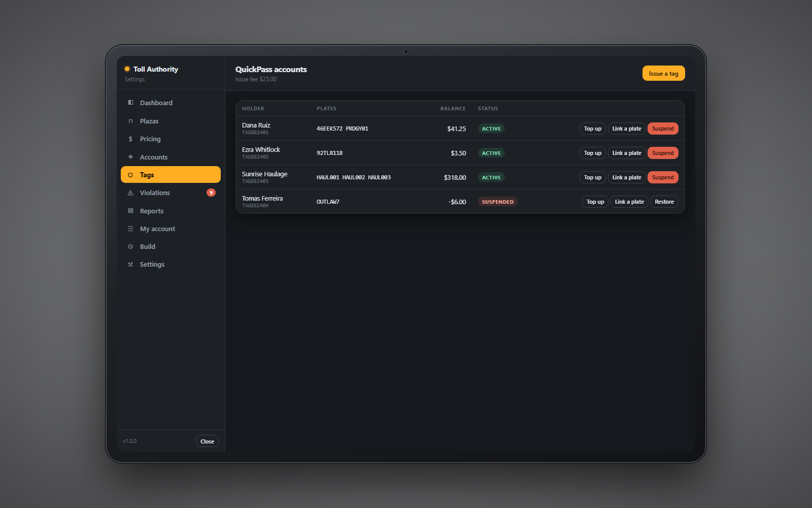Screen dimensions: 812x508
Task: Click the Toll Authority orange logo dot
Action: 127,69
